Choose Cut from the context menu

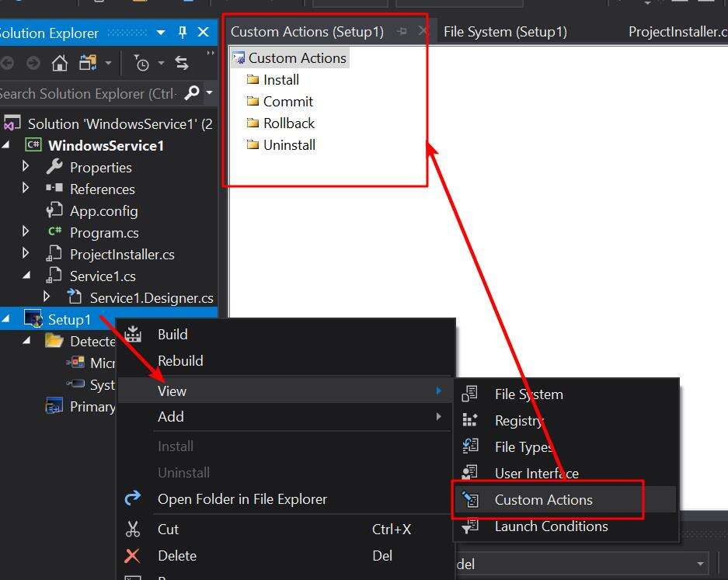[x=286, y=529]
